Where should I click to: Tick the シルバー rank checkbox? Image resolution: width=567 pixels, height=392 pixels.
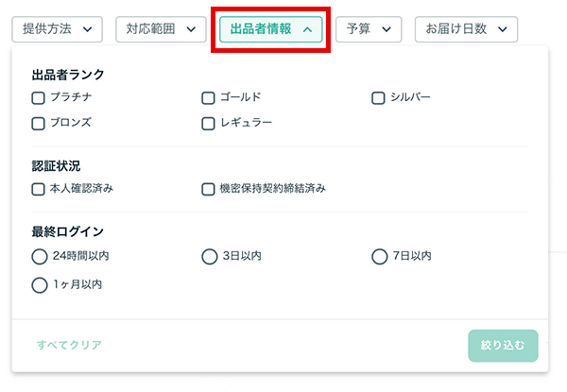pyautogui.click(x=378, y=98)
